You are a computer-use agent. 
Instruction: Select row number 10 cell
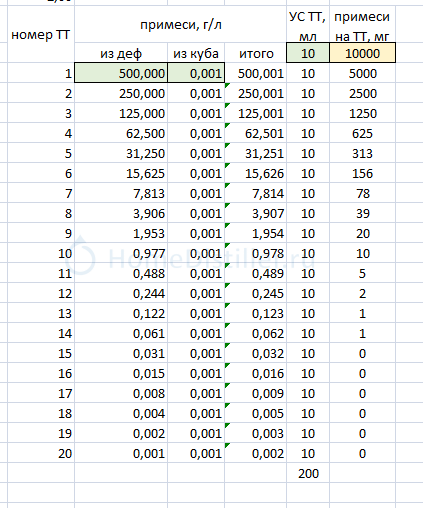(x=41, y=253)
